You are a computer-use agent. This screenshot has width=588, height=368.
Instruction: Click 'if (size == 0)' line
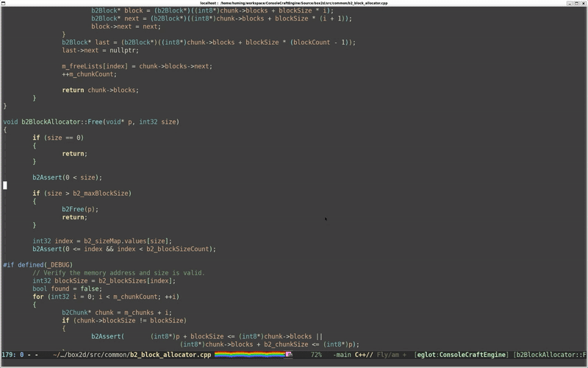58,138
